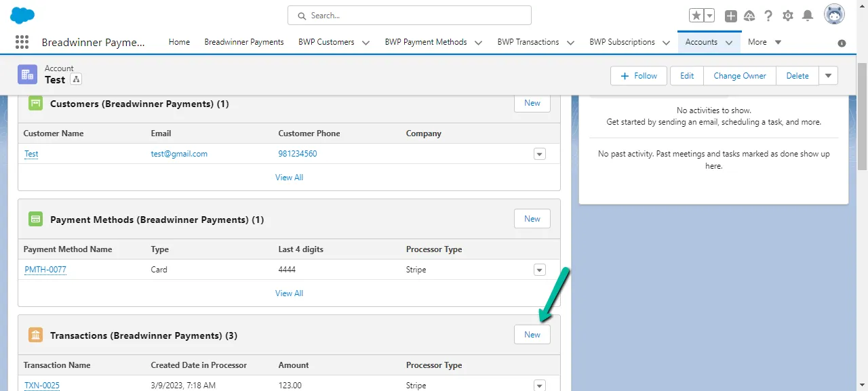Screen dimensions: 868x391
Task: Open the More navigation menu
Action: pos(764,42)
